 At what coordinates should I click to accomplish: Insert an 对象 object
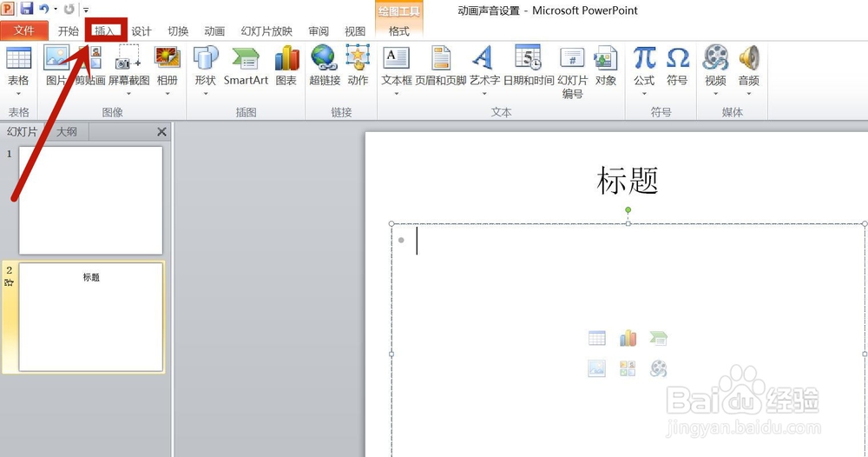click(606, 66)
